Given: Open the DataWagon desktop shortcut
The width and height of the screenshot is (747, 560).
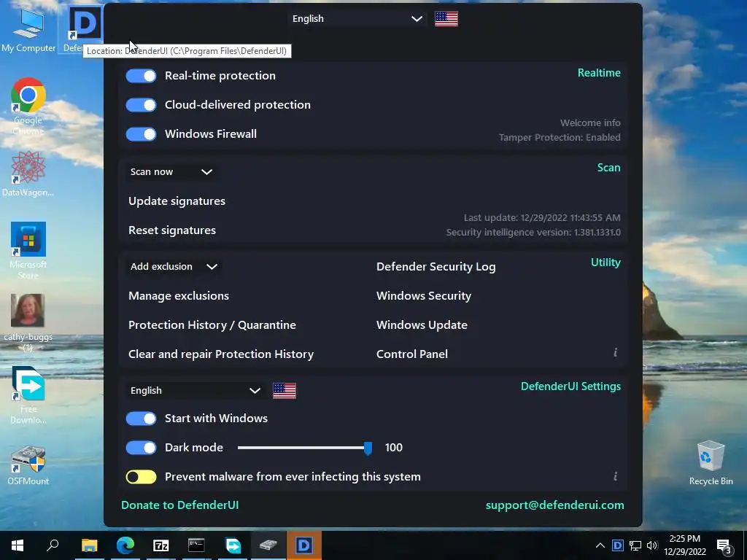Looking at the screenshot, I should point(28,174).
